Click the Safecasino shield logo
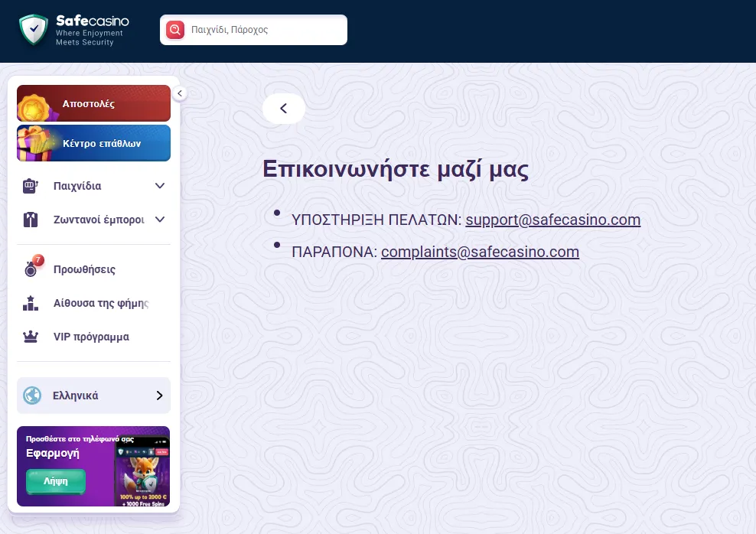 [x=33, y=30]
